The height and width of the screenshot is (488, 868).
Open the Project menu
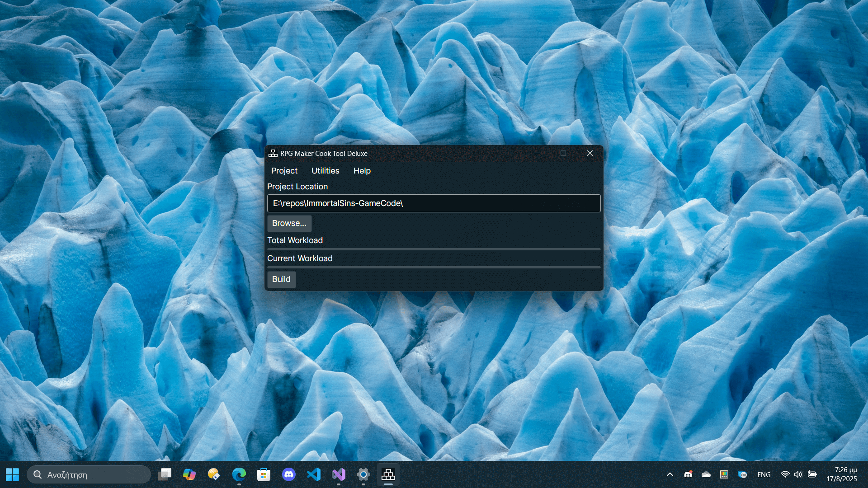tap(284, 171)
